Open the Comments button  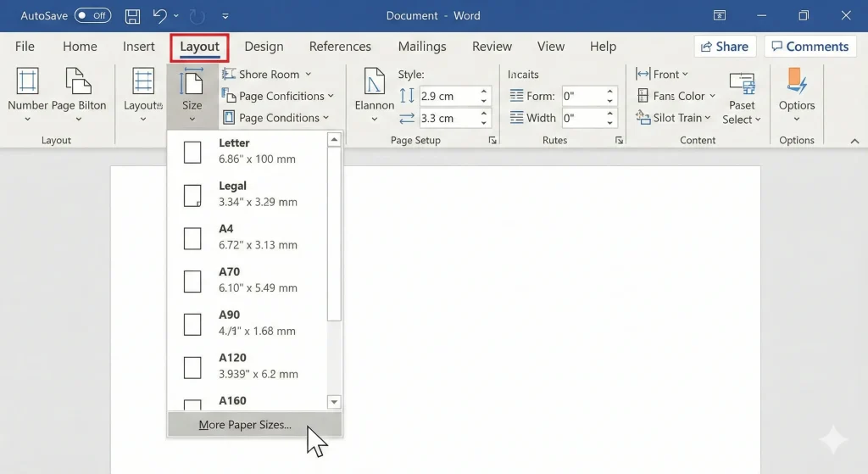(x=810, y=47)
